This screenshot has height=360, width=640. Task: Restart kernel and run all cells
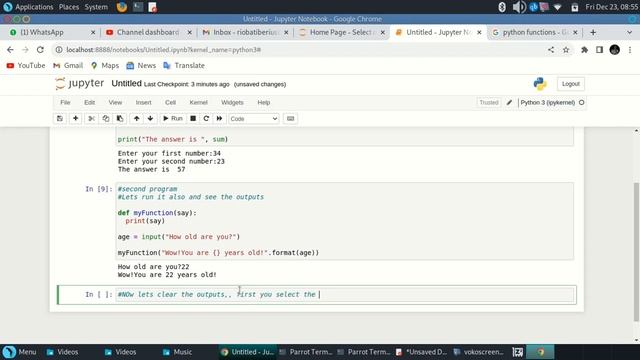(219, 118)
